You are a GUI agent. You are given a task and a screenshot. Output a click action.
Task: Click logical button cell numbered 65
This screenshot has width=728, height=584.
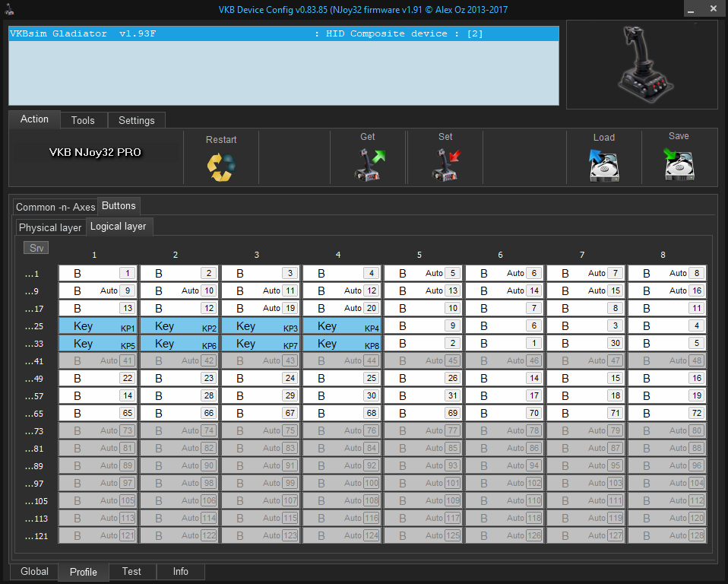tap(99, 414)
